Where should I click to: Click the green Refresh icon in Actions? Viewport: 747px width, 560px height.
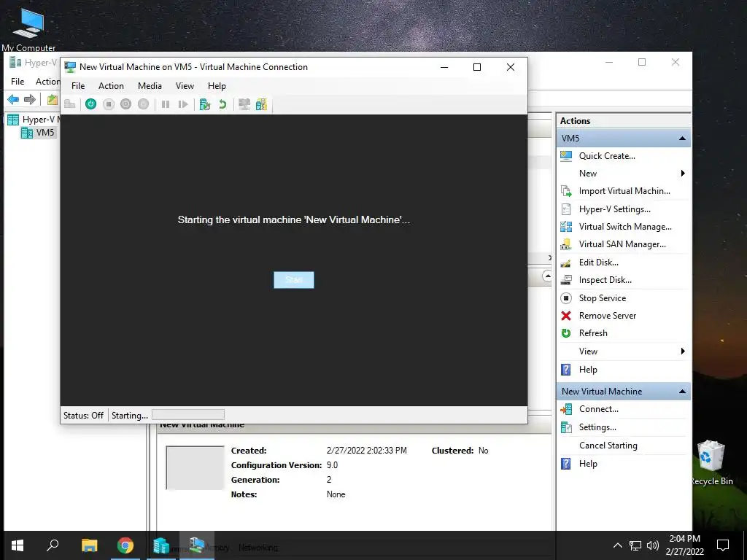[x=566, y=333]
